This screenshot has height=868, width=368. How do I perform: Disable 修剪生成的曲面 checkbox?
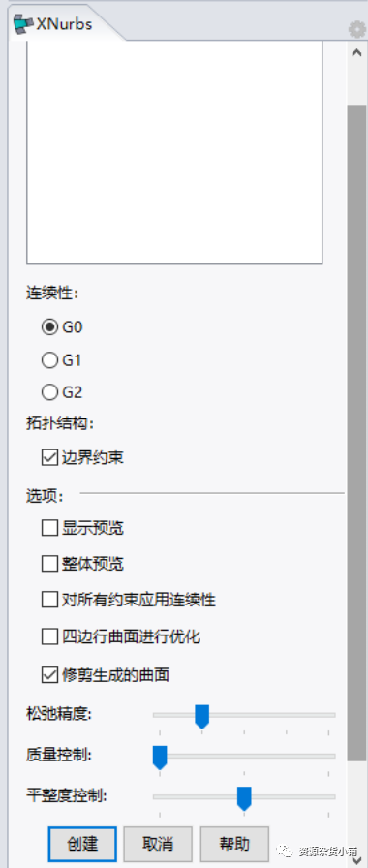[49, 675]
